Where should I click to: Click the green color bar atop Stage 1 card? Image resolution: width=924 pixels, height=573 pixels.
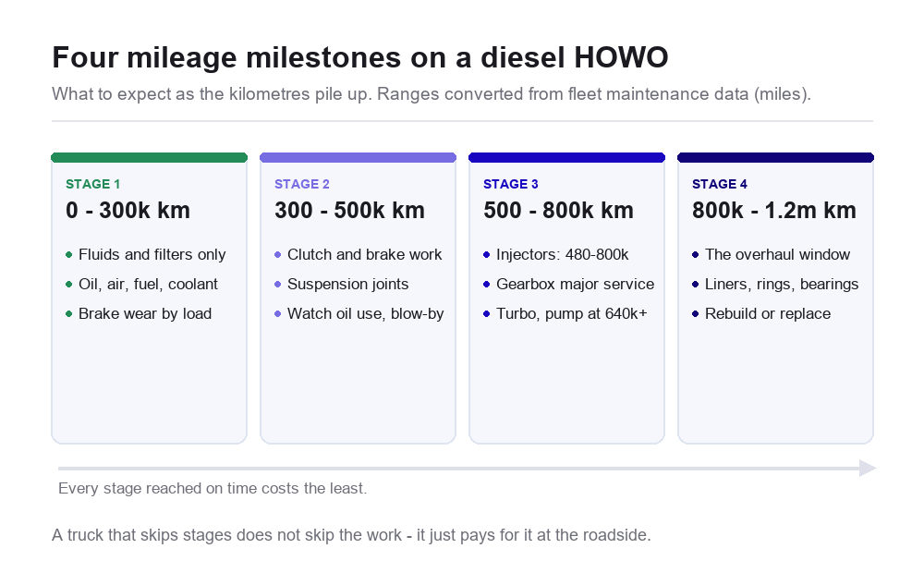pyautogui.click(x=149, y=157)
